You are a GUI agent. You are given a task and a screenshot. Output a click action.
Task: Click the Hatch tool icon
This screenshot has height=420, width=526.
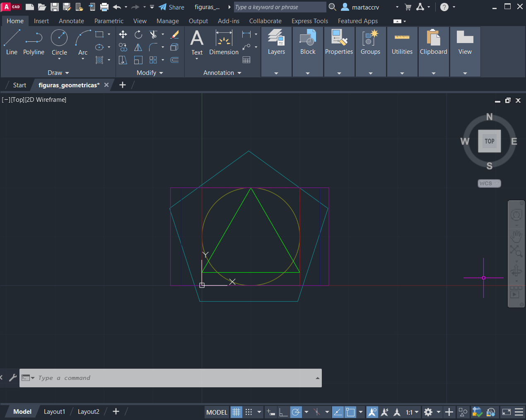coord(99,60)
